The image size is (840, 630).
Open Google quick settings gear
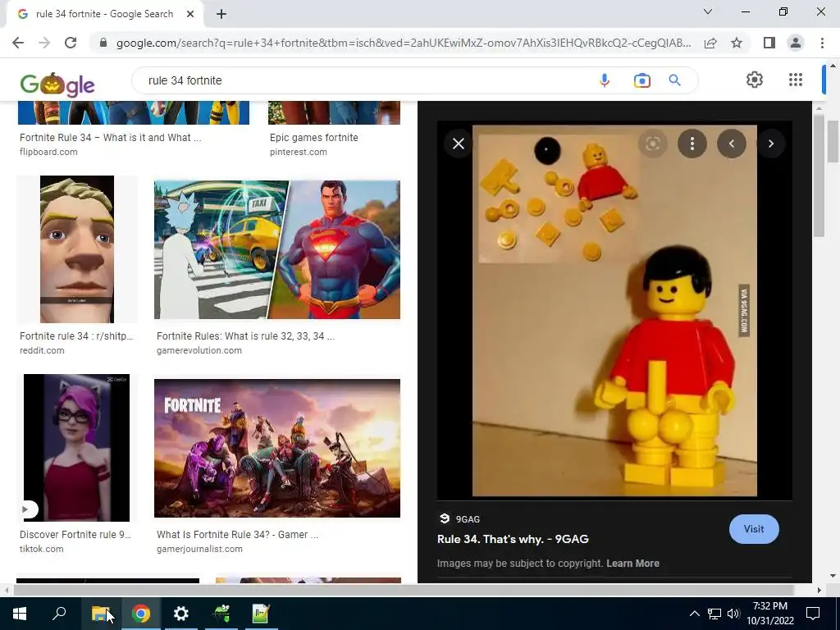pyautogui.click(x=755, y=80)
